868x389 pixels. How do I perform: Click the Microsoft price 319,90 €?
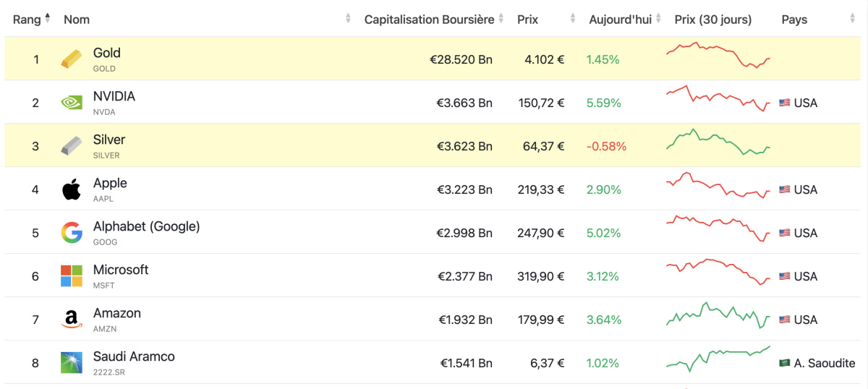pyautogui.click(x=542, y=276)
